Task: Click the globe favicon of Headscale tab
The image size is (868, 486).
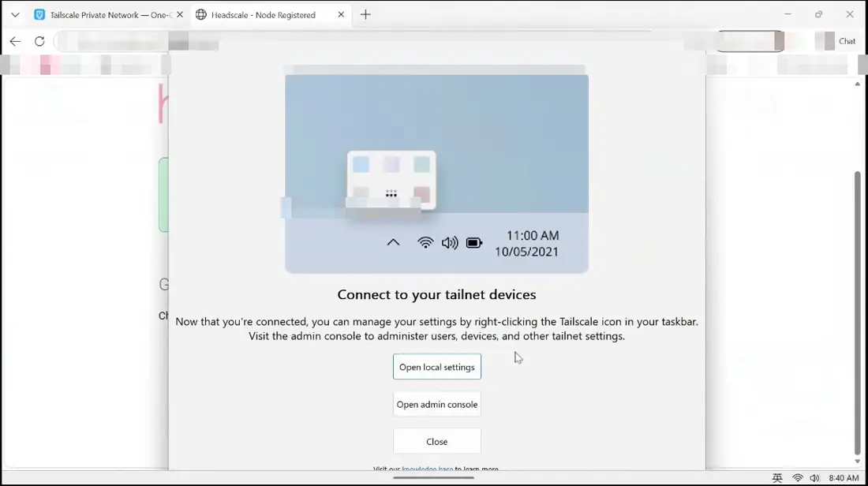Action: click(x=201, y=15)
